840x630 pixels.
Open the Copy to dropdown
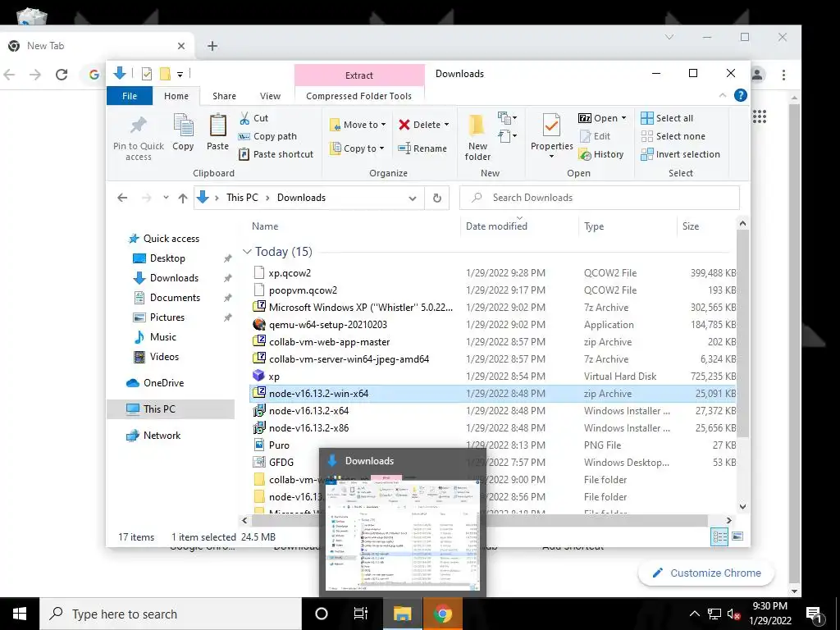(x=357, y=148)
